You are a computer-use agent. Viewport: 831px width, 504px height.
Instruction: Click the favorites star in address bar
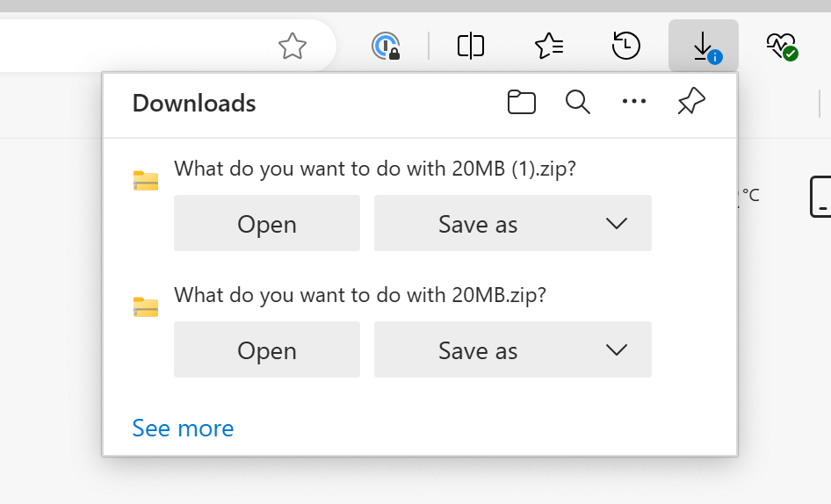[293, 47]
